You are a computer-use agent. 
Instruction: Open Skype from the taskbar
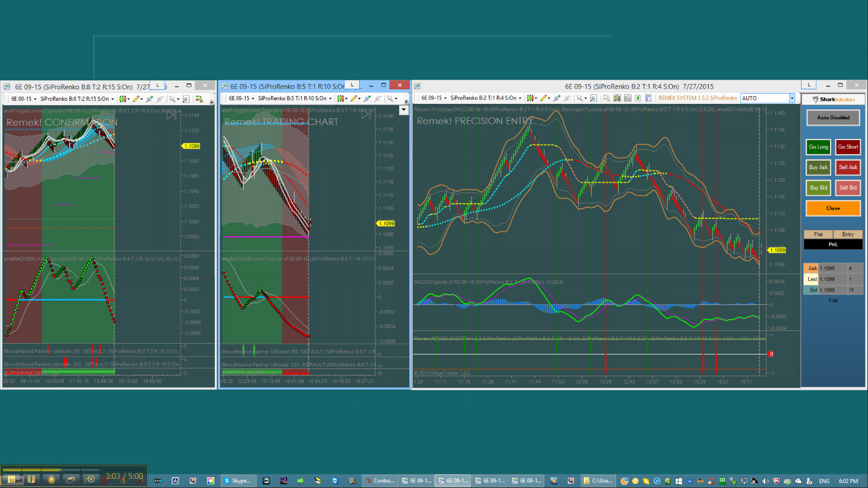(239, 481)
